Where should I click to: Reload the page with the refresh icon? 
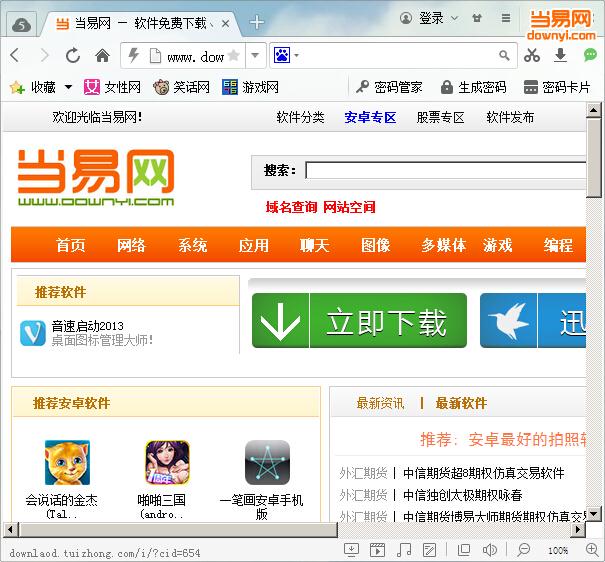(x=73, y=56)
